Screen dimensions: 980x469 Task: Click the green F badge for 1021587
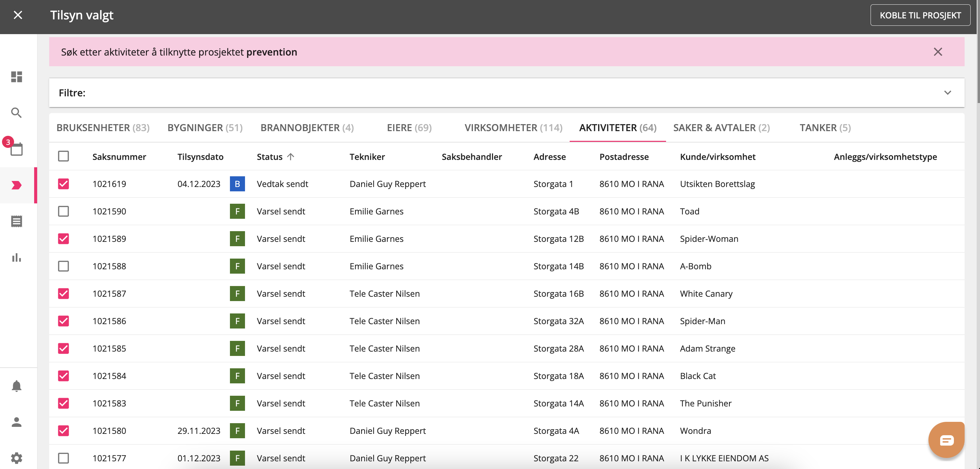[x=237, y=294]
